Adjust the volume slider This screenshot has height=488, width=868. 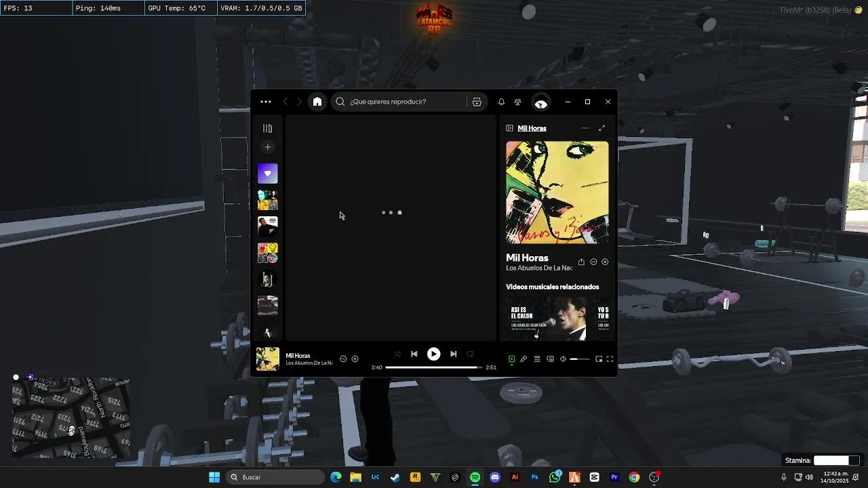point(580,359)
